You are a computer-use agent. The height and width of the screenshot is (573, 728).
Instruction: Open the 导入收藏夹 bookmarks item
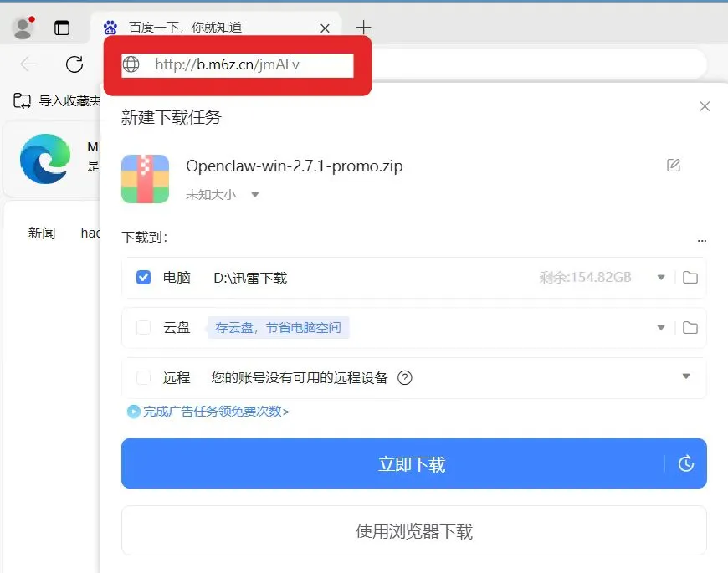[x=57, y=100]
